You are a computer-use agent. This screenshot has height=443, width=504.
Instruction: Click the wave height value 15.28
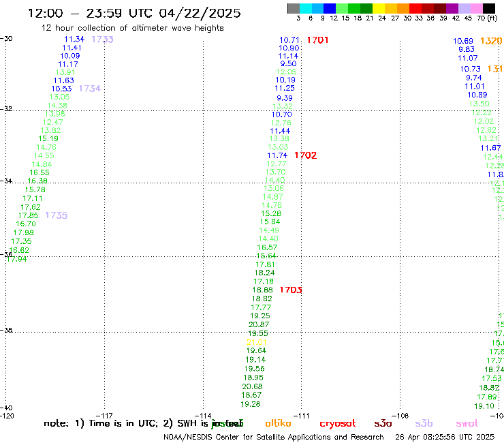271,213
